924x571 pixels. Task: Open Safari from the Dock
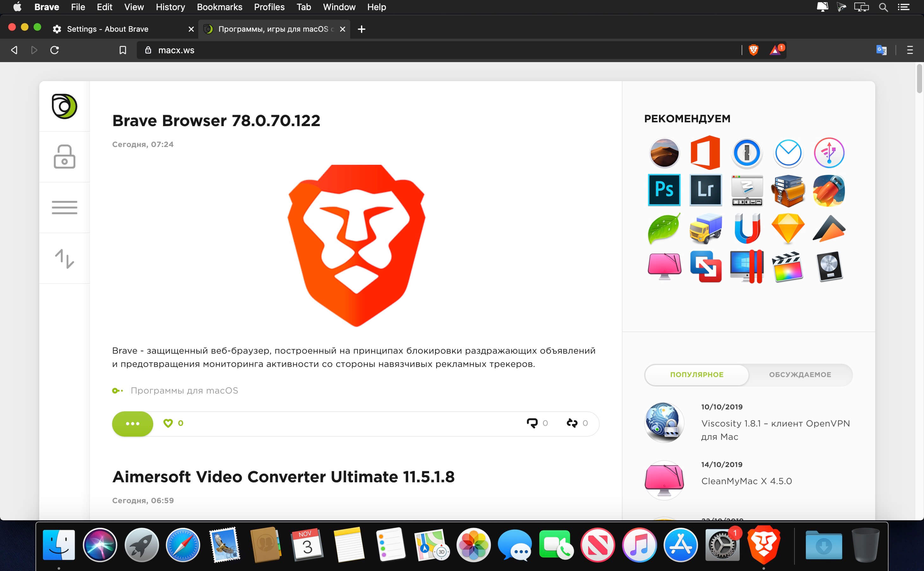pyautogui.click(x=183, y=545)
